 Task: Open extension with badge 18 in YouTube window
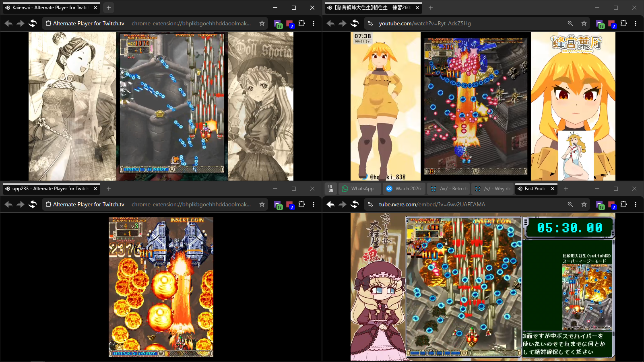(x=600, y=24)
